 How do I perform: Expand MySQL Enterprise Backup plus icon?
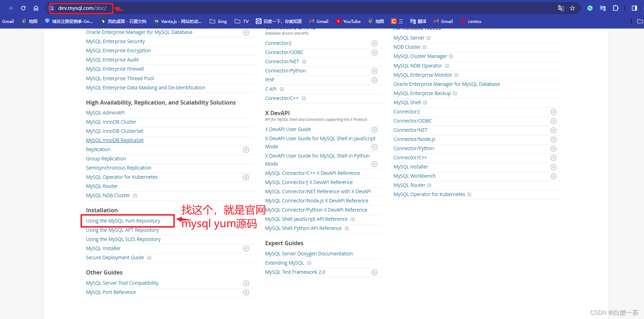coord(455,94)
